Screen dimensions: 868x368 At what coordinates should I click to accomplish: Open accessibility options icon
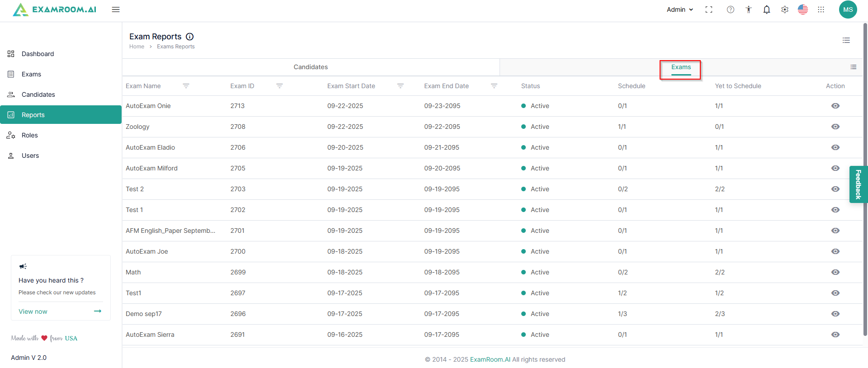point(749,9)
